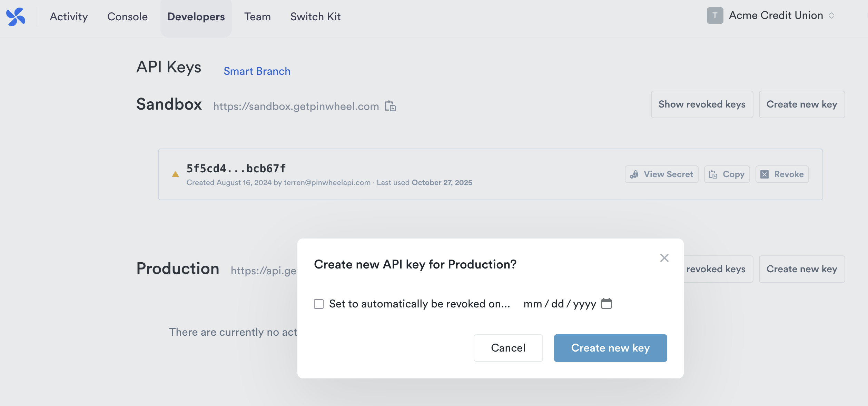View Secret for key 5f5cd4...bcb67f

661,174
